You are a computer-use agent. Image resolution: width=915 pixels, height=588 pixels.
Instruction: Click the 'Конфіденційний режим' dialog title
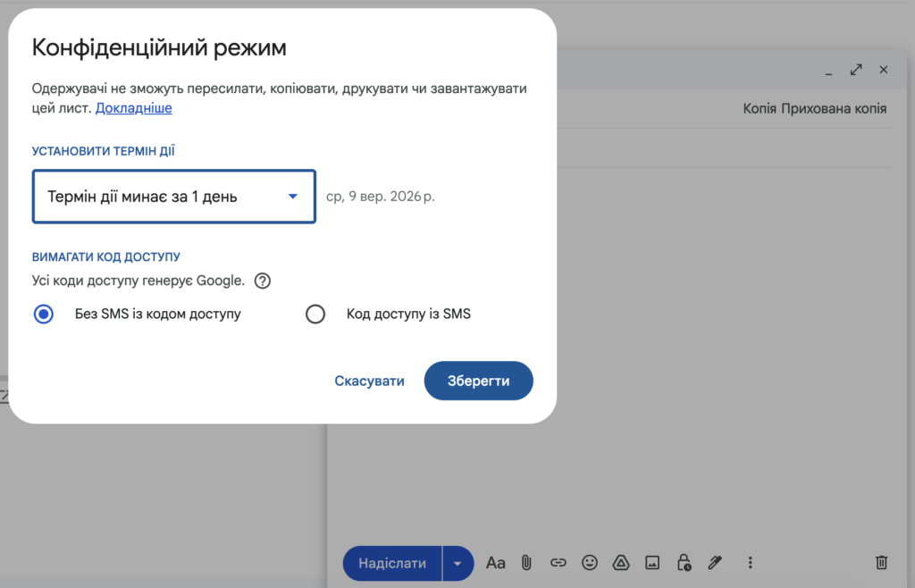pyautogui.click(x=159, y=48)
